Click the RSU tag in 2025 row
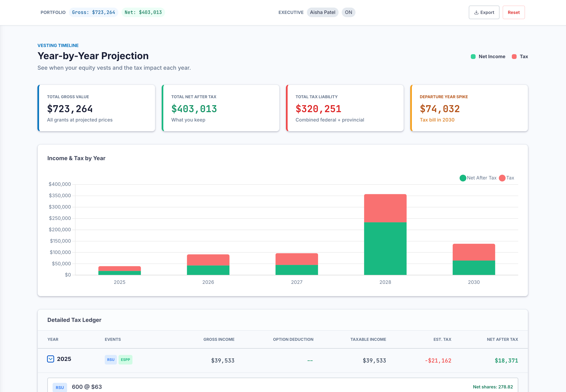This screenshot has height=392, width=566. [111, 360]
